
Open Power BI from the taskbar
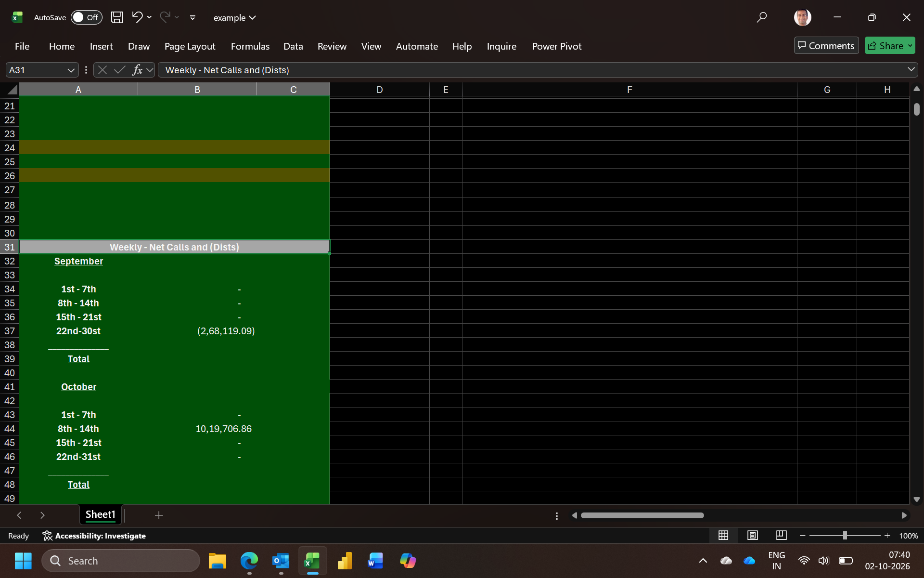pyautogui.click(x=345, y=561)
